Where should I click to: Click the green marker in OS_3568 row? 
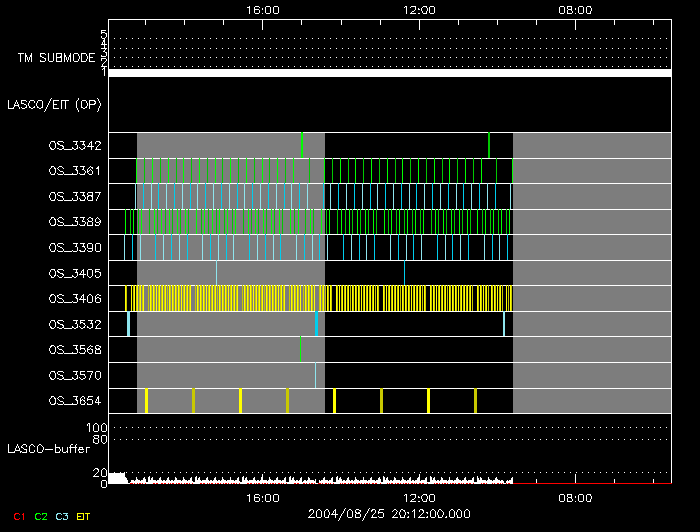click(300, 349)
